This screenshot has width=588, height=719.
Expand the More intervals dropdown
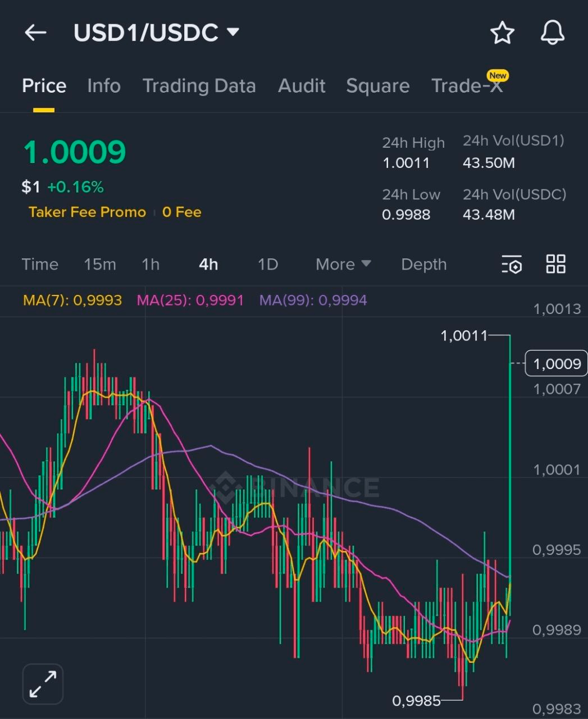point(343,264)
